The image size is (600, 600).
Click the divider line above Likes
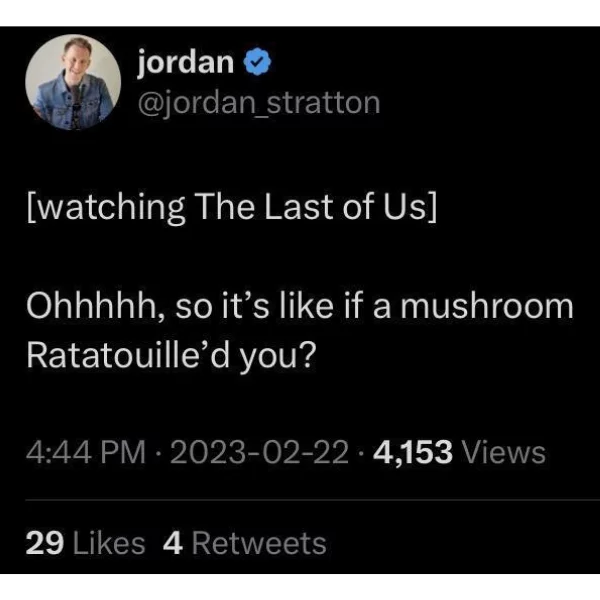(312, 500)
